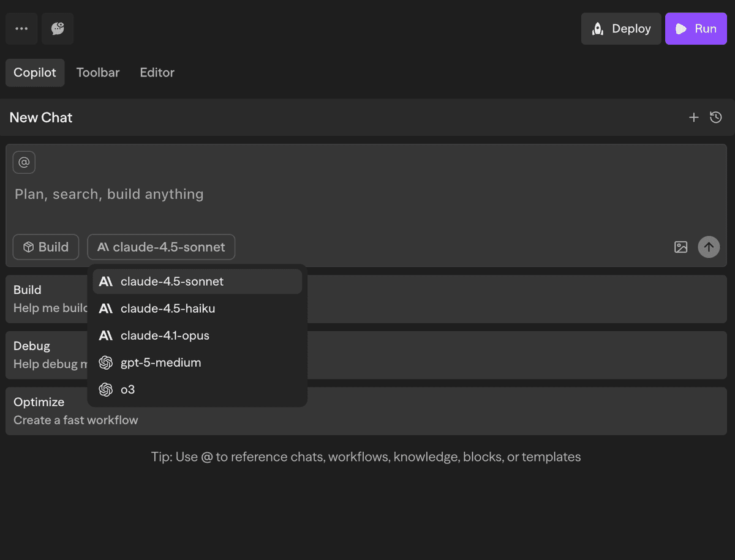Select gpt-5-medium model option

(x=160, y=362)
